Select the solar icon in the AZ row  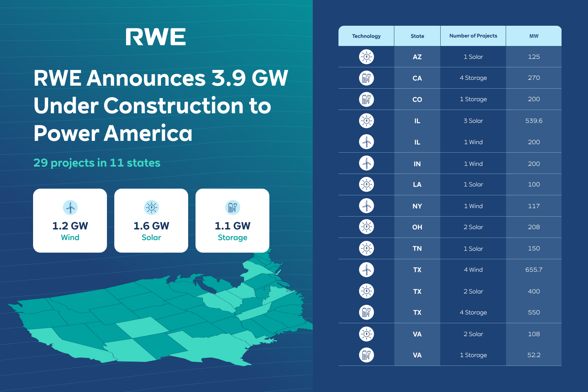tap(366, 57)
